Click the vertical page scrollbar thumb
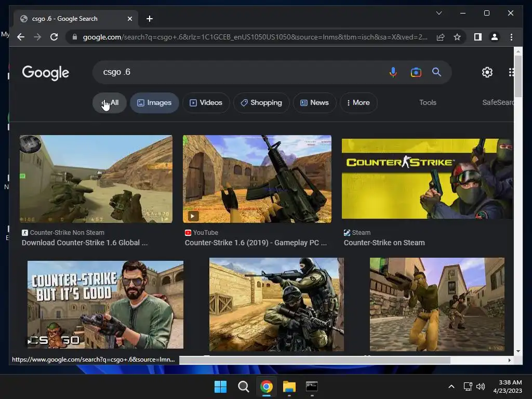The height and width of the screenshot is (399, 532). [x=518, y=76]
